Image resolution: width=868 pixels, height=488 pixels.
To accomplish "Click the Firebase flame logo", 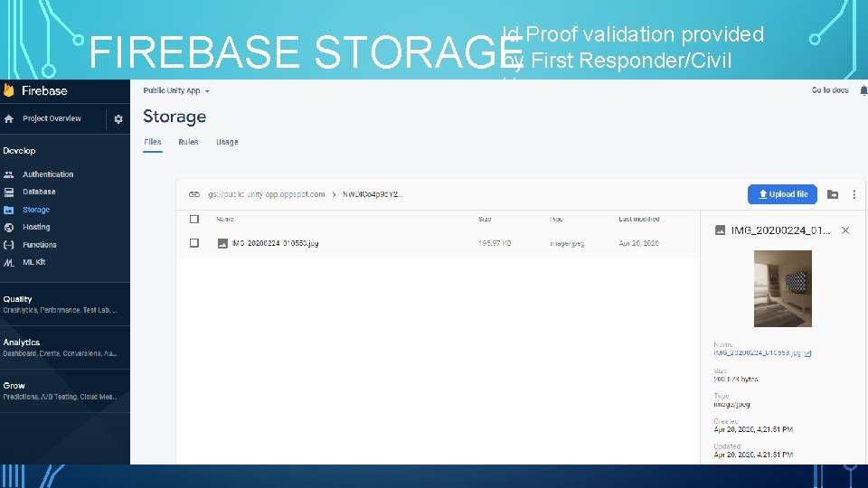I will click(9, 90).
